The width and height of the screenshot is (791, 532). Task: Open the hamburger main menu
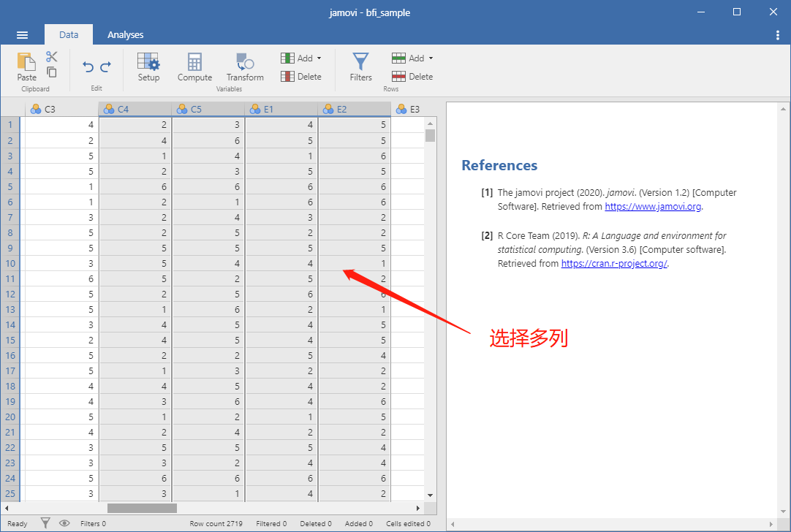[x=22, y=35]
